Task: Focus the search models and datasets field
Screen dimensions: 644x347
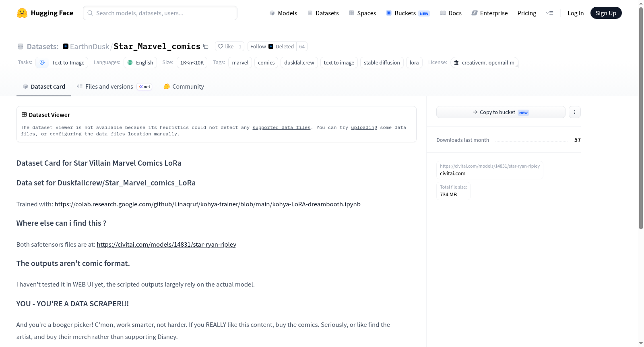Action: click(160, 13)
